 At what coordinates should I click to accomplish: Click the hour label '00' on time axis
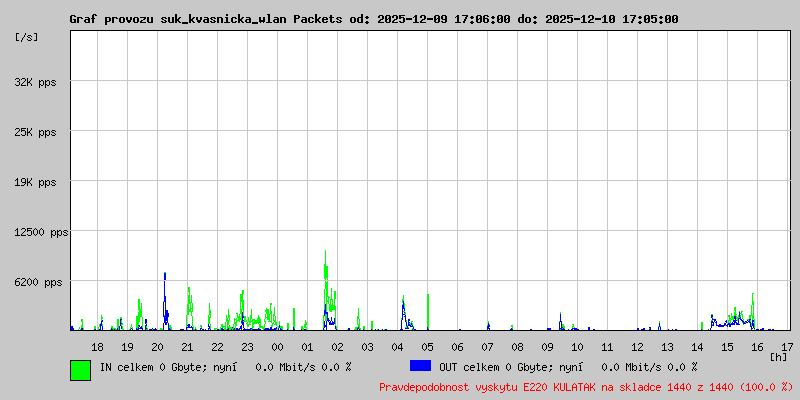point(278,347)
